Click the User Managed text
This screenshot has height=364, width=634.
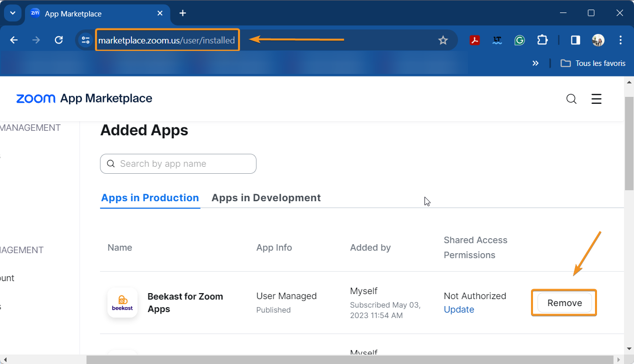(286, 296)
